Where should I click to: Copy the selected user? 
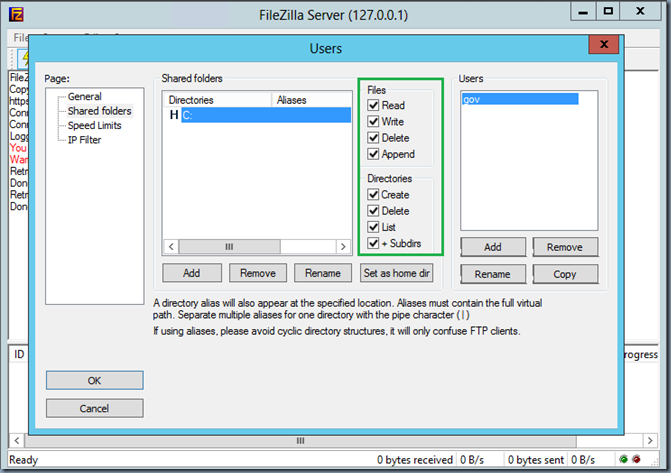[565, 274]
